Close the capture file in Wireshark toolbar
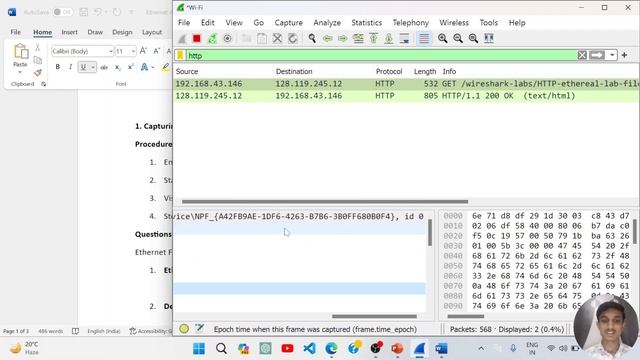This screenshot has height=360, width=640. click(277, 38)
